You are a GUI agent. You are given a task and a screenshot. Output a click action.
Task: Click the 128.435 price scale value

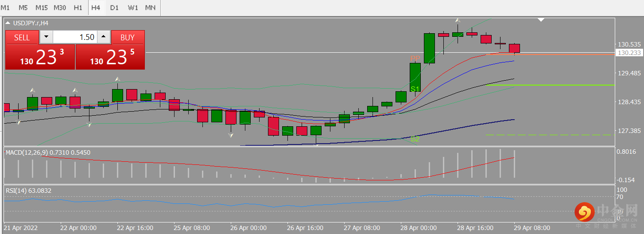(629, 102)
